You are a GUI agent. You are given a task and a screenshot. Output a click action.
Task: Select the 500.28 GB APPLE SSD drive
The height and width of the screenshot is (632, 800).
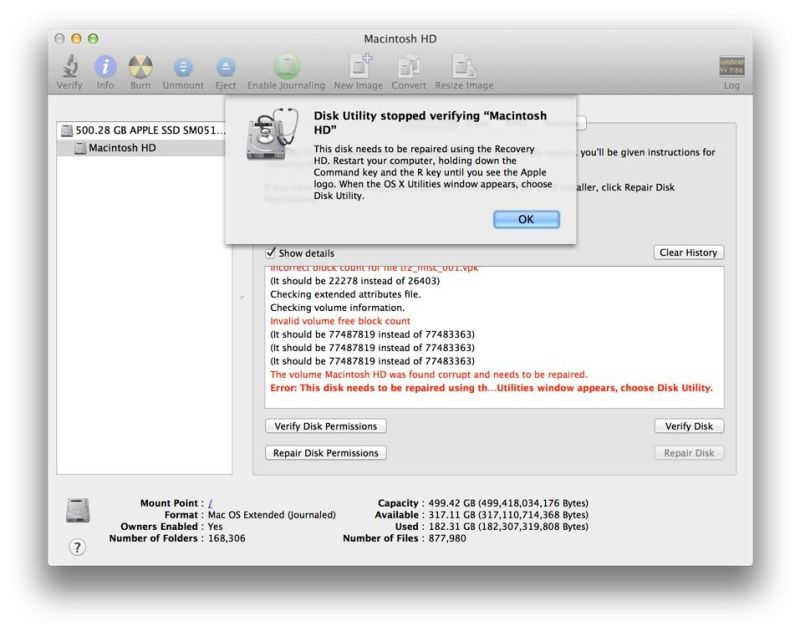140,130
